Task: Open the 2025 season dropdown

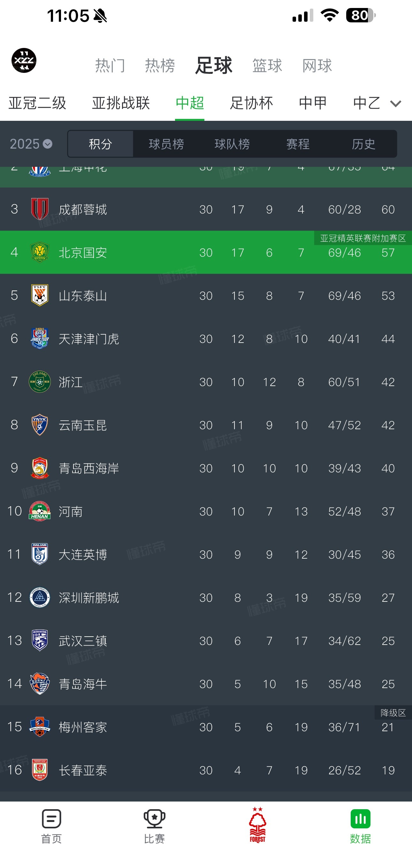Action: (31, 144)
